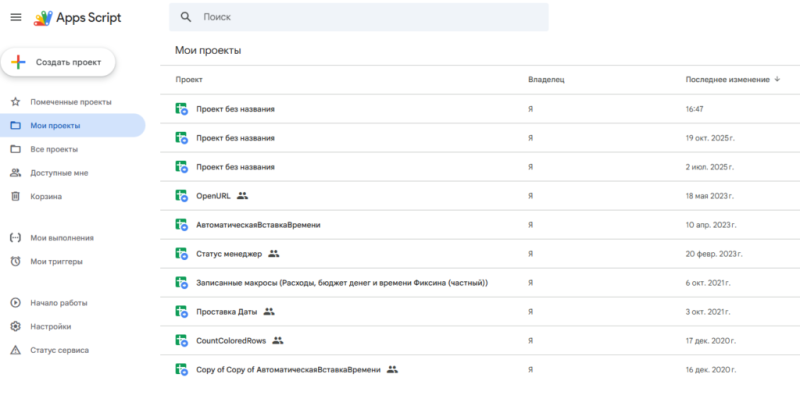Screen dimensions: 800x406
Task: Click the alarm clock triggers icon
Action: (15, 262)
